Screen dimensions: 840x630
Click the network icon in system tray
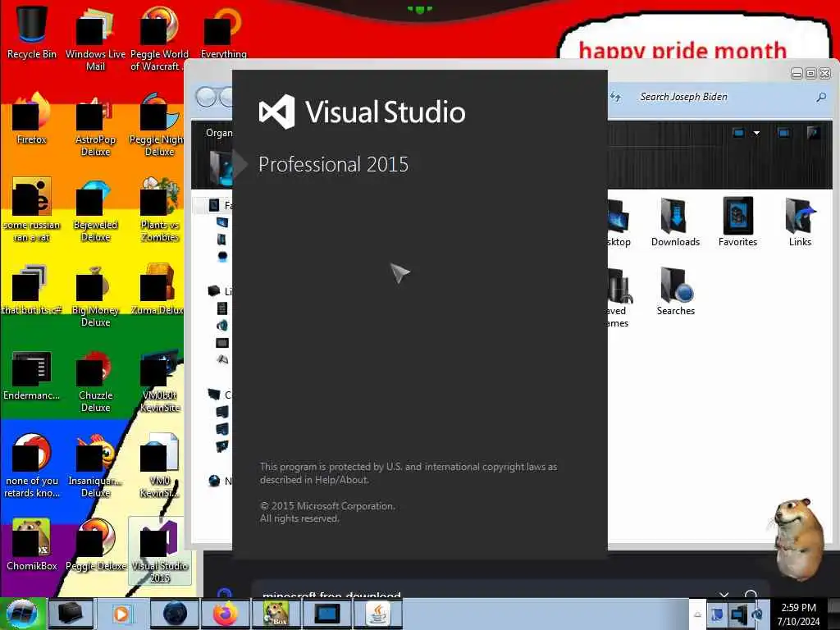click(737, 614)
